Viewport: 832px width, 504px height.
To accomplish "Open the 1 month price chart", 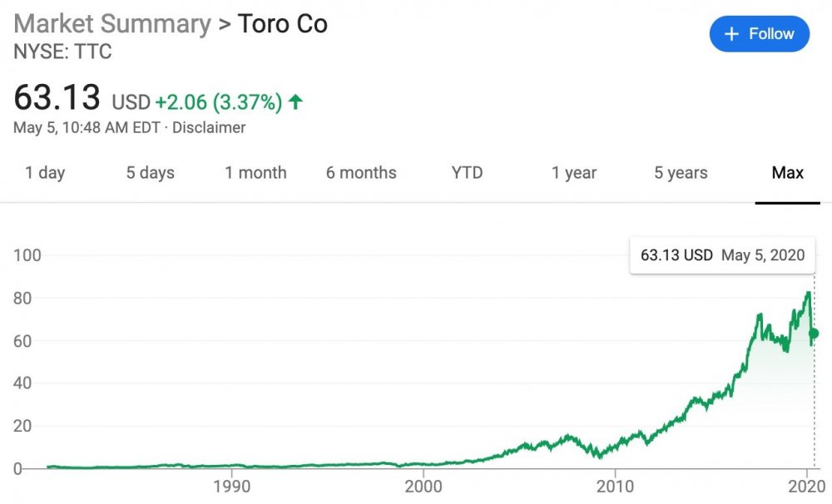I will 255,173.
